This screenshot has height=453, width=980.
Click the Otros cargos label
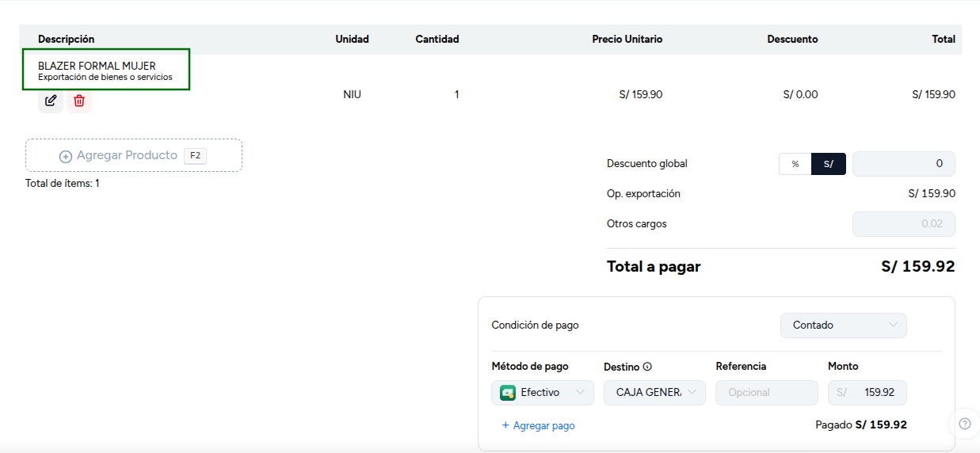[637, 224]
